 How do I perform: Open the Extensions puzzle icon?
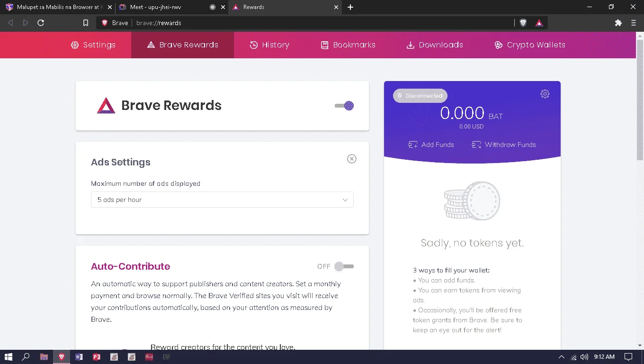click(618, 23)
